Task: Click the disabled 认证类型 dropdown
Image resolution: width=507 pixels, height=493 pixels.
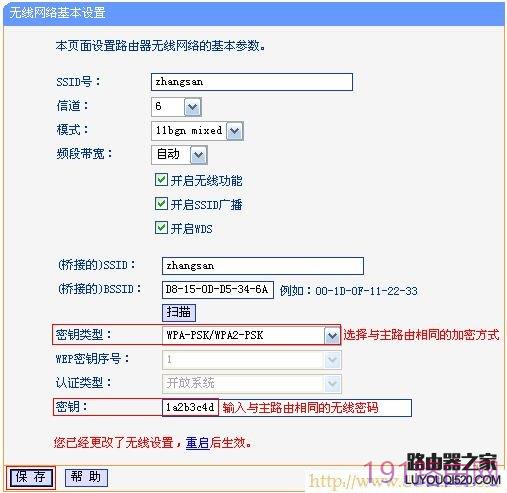Action: tap(252, 383)
